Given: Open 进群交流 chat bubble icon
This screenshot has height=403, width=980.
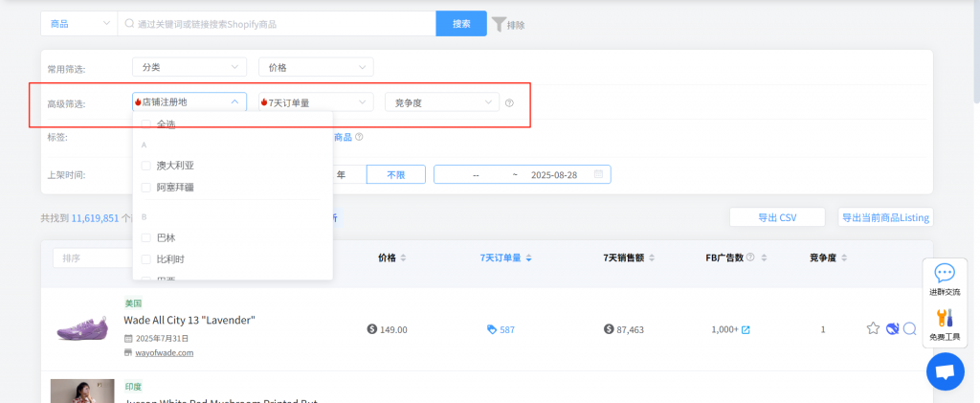Looking at the screenshot, I should click(x=945, y=273).
